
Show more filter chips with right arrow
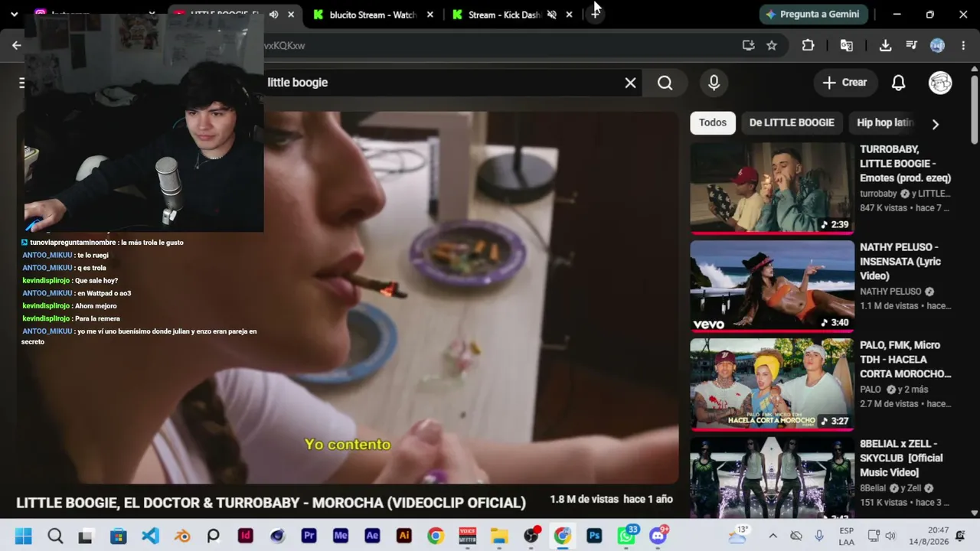coord(935,124)
